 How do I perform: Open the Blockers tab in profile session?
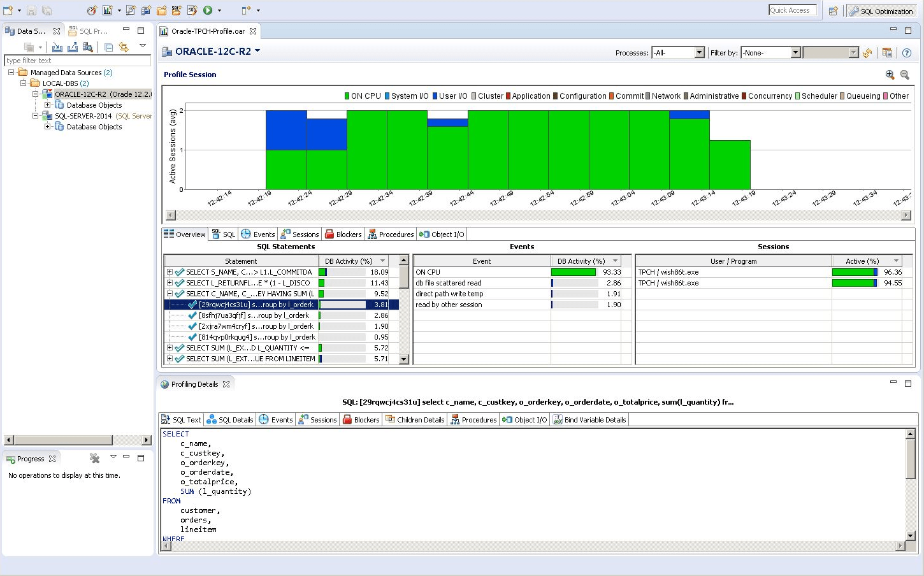343,234
